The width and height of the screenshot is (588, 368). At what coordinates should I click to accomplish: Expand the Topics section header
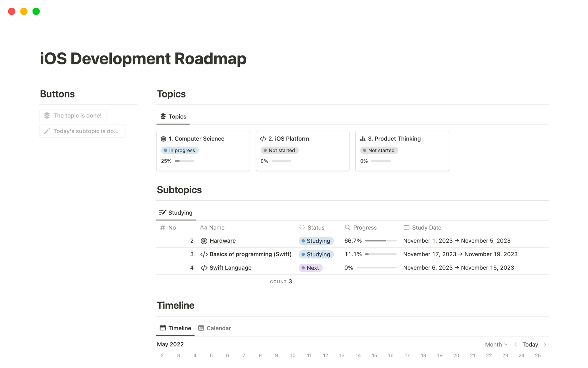tap(171, 93)
